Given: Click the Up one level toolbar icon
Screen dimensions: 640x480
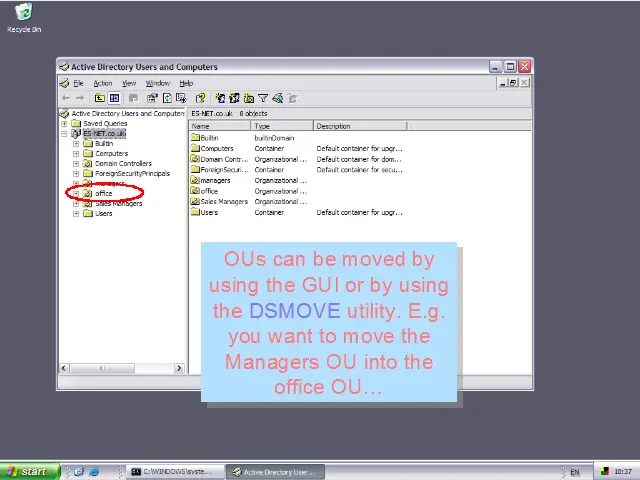Looking at the screenshot, I should coord(100,98).
